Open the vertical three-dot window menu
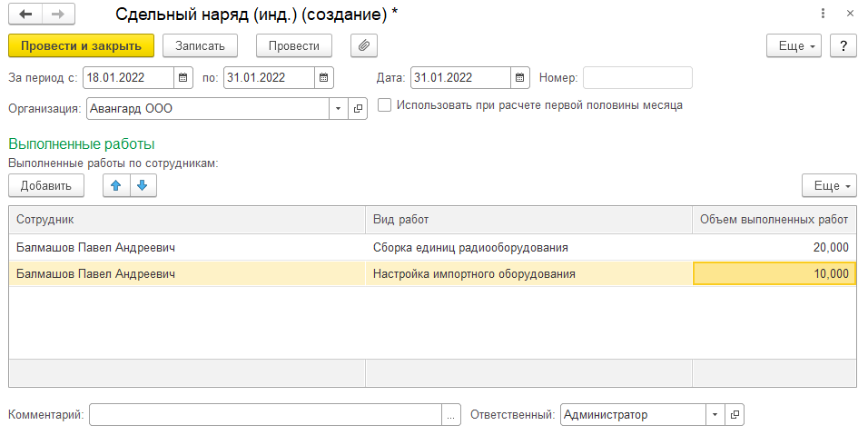Viewport: 868px width, 435px height. point(823,15)
